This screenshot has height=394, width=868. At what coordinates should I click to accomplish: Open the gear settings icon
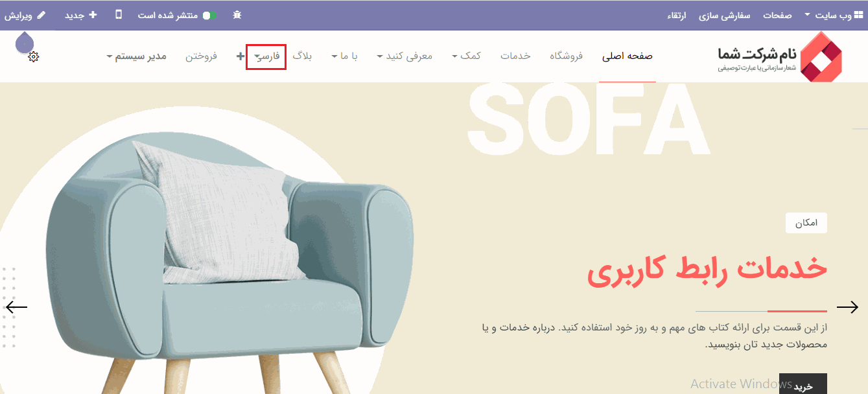(34, 56)
